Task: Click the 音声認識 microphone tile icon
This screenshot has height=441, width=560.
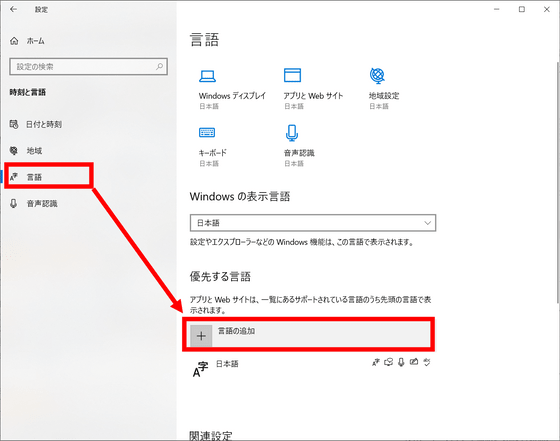Action: [x=292, y=132]
